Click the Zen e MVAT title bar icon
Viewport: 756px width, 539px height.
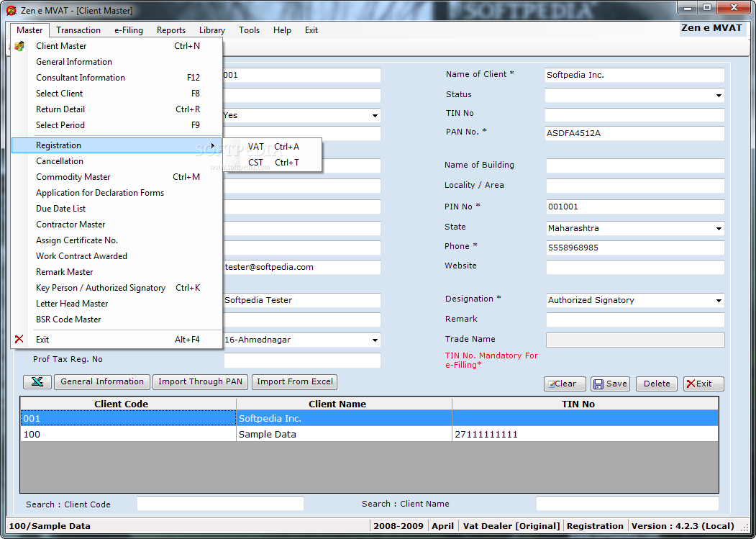pos(11,10)
